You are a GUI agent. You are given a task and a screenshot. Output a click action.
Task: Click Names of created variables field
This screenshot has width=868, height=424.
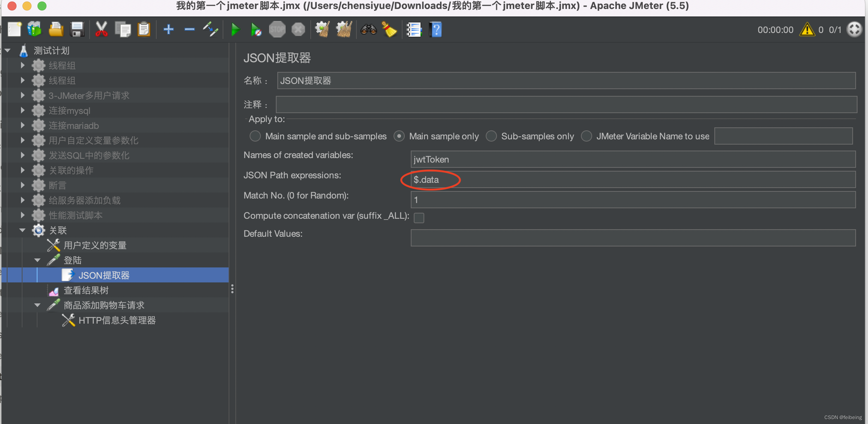[x=633, y=159]
